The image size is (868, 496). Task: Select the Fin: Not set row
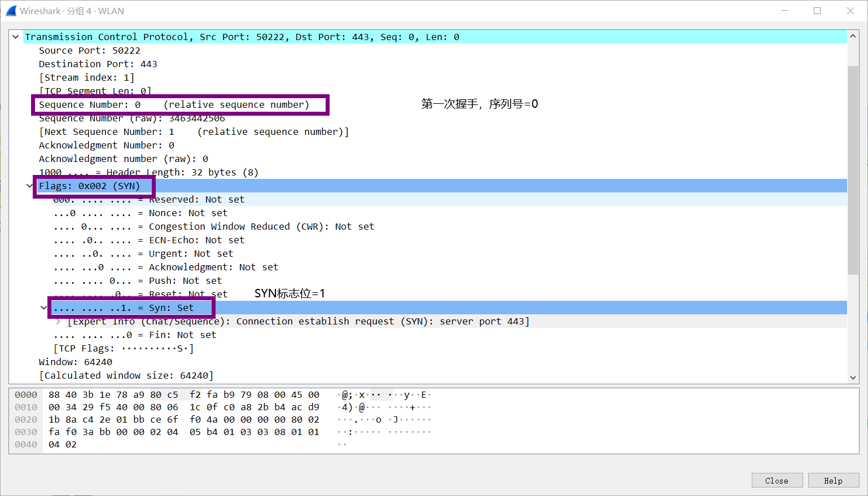coord(134,335)
